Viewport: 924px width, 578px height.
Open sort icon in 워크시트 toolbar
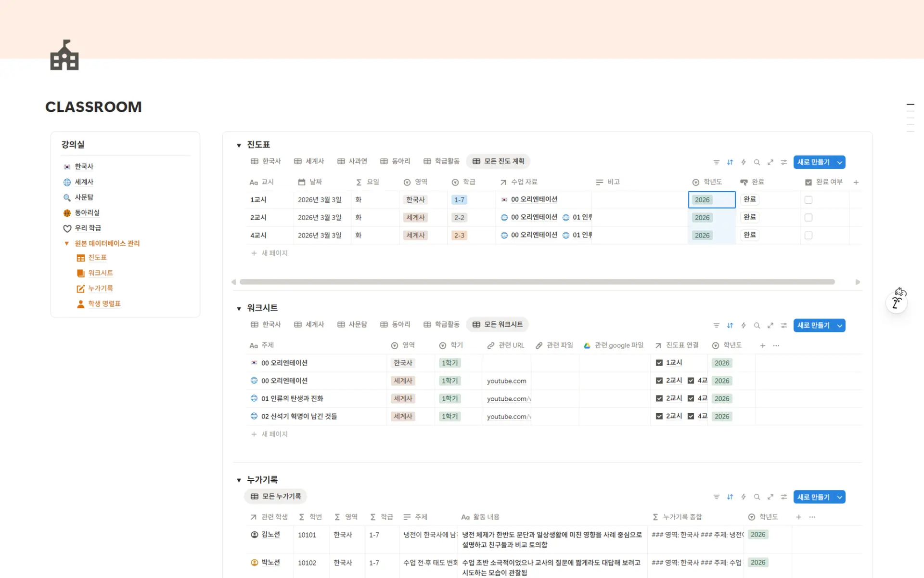[730, 326]
